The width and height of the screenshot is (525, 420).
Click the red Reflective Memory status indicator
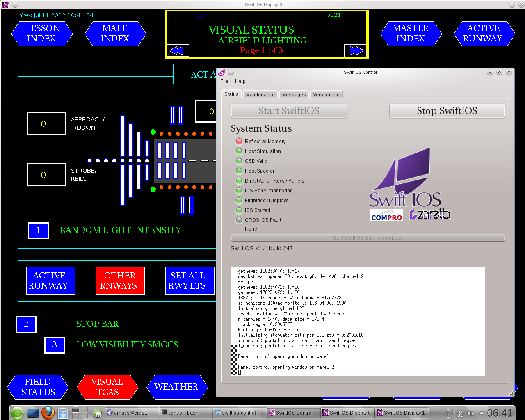pyautogui.click(x=239, y=141)
